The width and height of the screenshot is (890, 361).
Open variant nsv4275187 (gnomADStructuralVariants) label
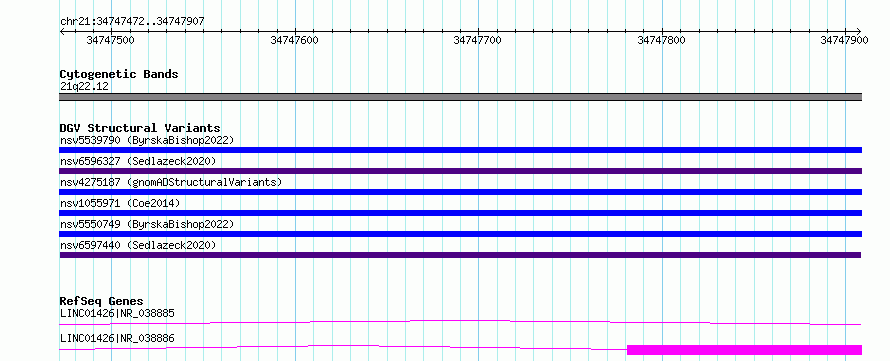pyautogui.click(x=171, y=182)
